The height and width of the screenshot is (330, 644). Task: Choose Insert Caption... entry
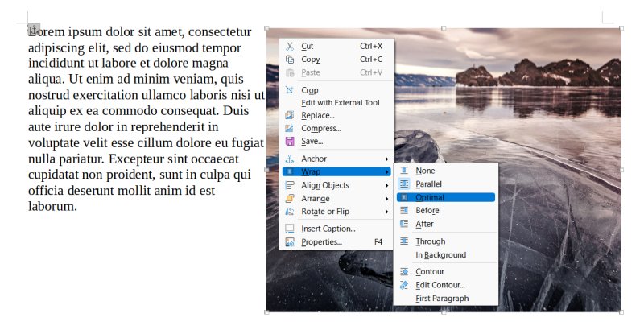(x=336, y=229)
